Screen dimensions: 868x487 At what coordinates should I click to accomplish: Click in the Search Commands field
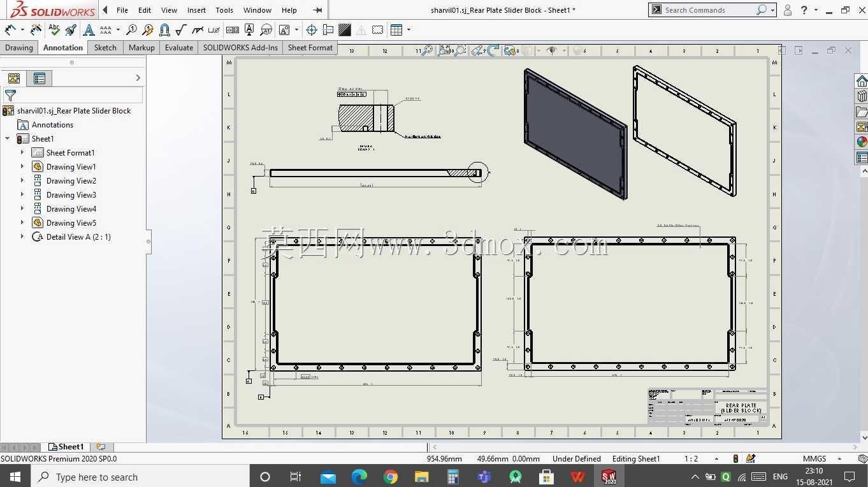pyautogui.click(x=709, y=10)
